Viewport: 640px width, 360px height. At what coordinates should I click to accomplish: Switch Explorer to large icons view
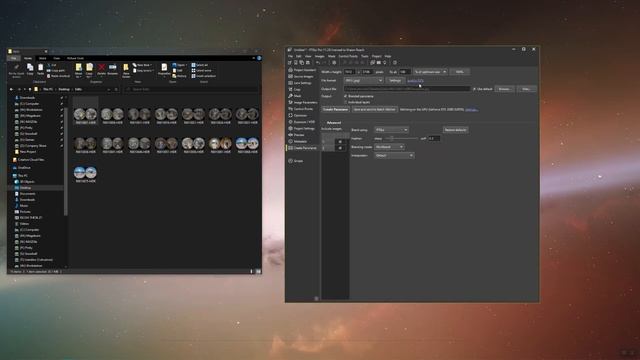tap(258, 271)
